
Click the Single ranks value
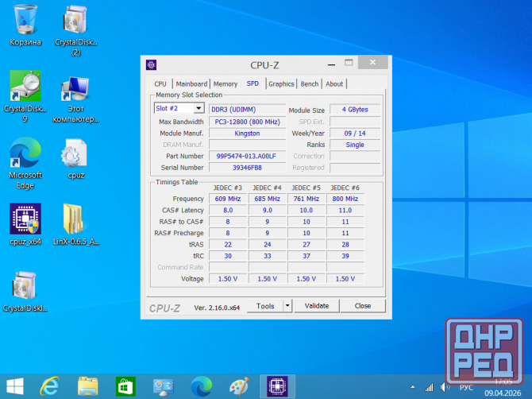pyautogui.click(x=355, y=145)
